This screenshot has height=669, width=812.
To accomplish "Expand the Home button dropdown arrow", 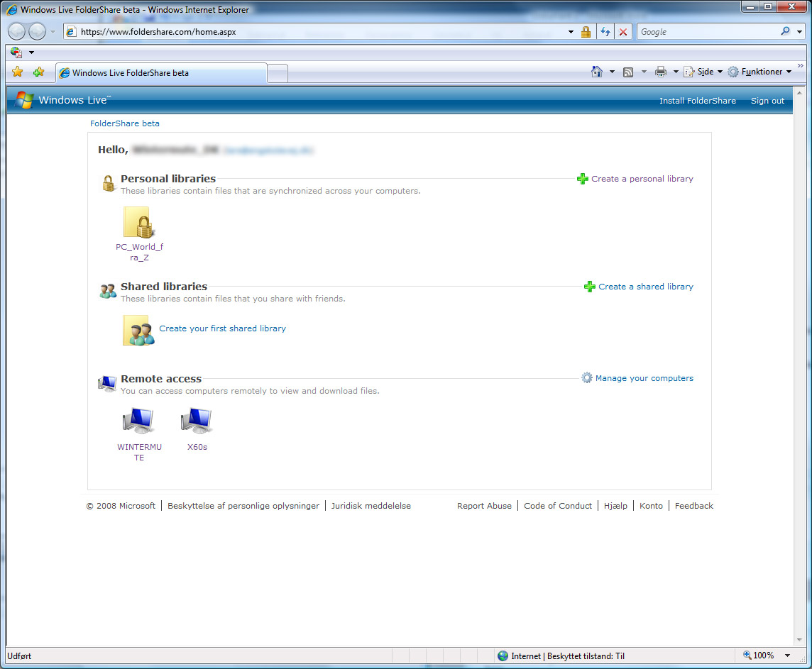I will [x=612, y=72].
